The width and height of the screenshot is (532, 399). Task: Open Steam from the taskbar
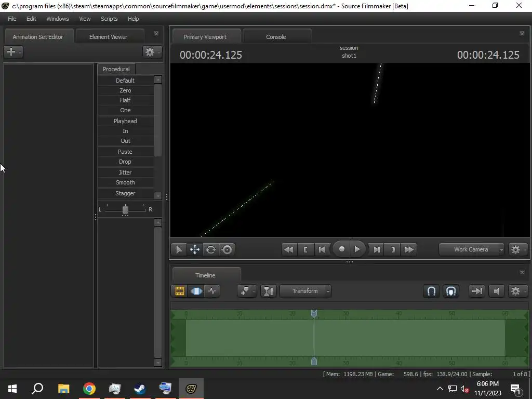click(x=140, y=389)
